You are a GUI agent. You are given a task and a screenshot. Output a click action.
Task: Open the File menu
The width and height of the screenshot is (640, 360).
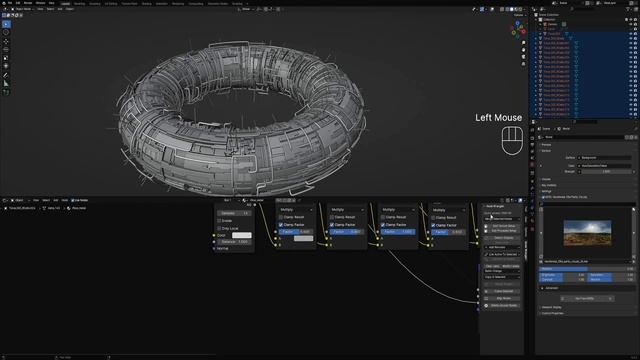pyautogui.click(x=10, y=3)
